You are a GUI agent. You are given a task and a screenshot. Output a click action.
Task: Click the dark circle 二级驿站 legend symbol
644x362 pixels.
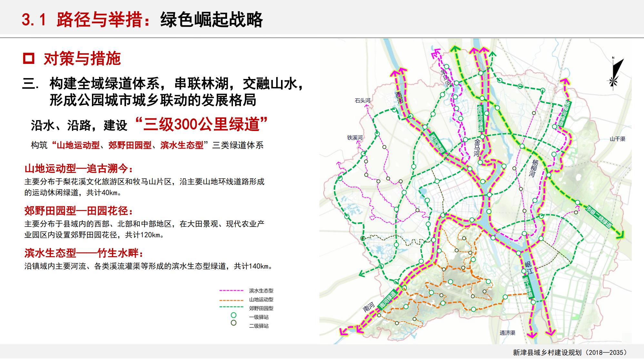(x=234, y=323)
